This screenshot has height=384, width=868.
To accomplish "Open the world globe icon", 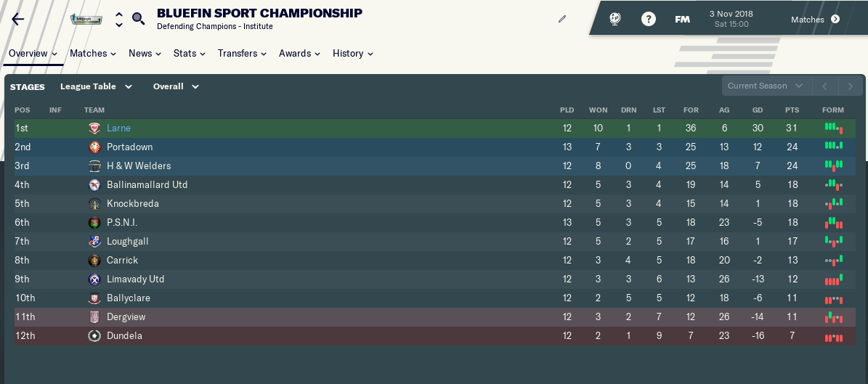I will point(615,20).
